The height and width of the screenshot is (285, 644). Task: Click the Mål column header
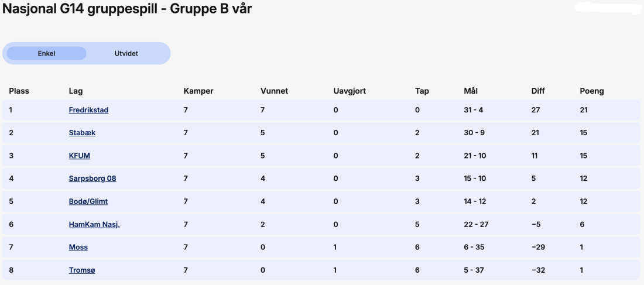pyautogui.click(x=471, y=91)
